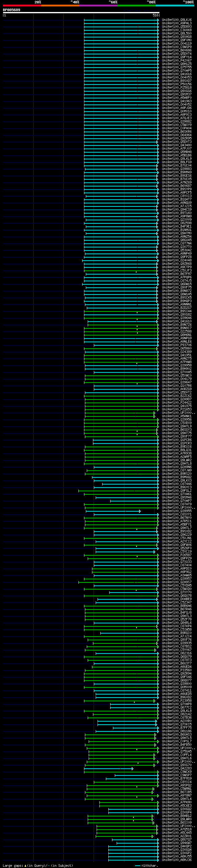Select hit label UniRef100_Q8L5G0

pyautogui.click(x=177, y=33)
